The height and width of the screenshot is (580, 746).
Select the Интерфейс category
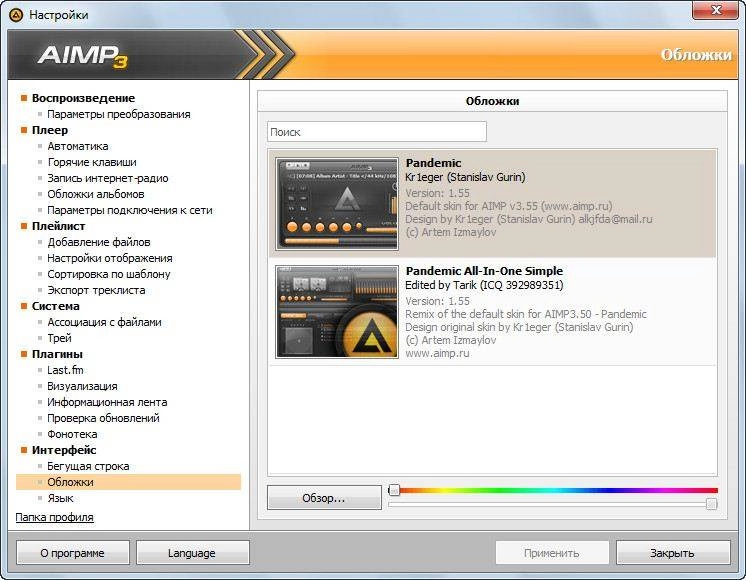[x=64, y=450]
